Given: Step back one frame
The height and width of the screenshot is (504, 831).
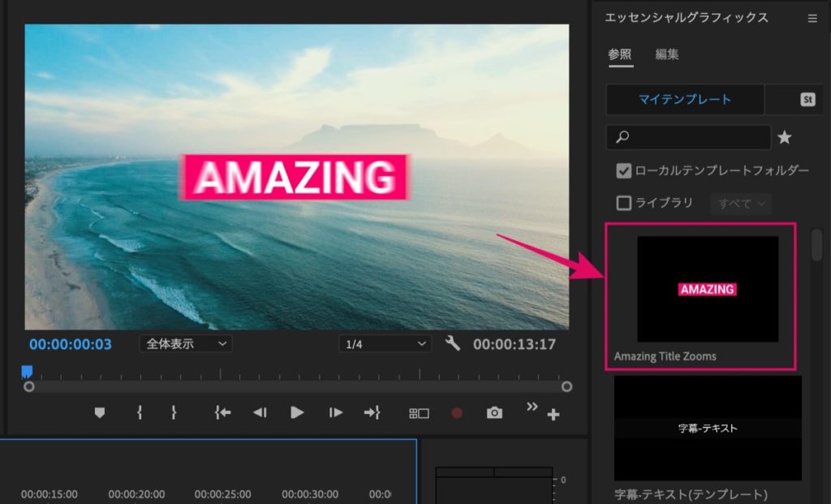Looking at the screenshot, I should click(260, 412).
